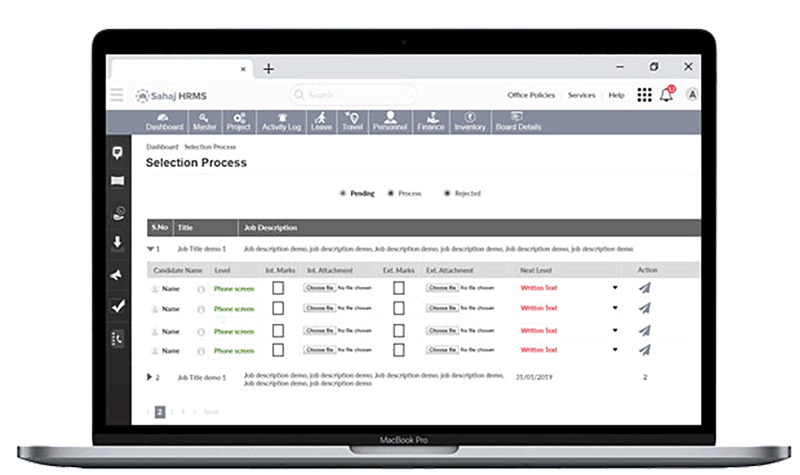
Task: Tick the first candidate's Int. Marks checkbox
Action: (278, 288)
